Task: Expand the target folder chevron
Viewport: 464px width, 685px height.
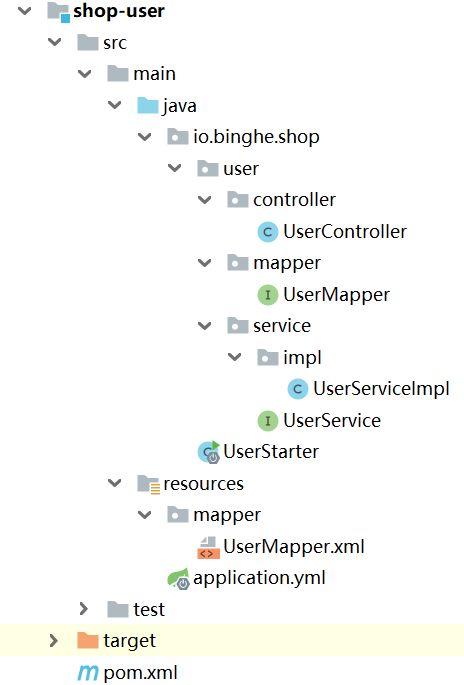Action: tap(54, 640)
